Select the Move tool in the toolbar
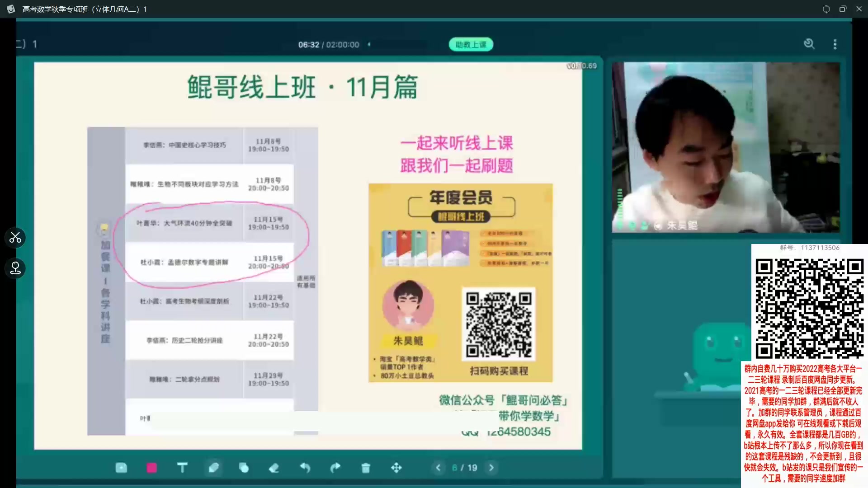Image resolution: width=868 pixels, height=488 pixels. 396,468
